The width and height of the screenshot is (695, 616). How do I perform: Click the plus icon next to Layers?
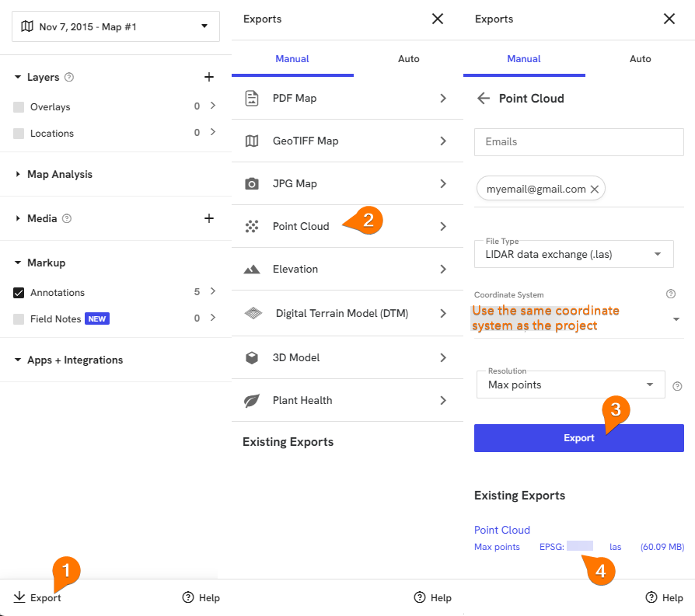pos(209,77)
